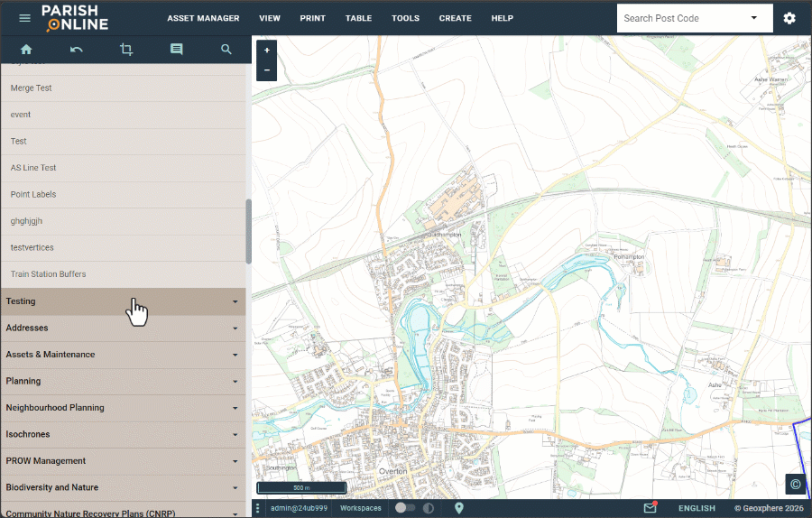Open the Search Post Code dropdown arrow
Viewport: 812px width, 518px height.
753,18
